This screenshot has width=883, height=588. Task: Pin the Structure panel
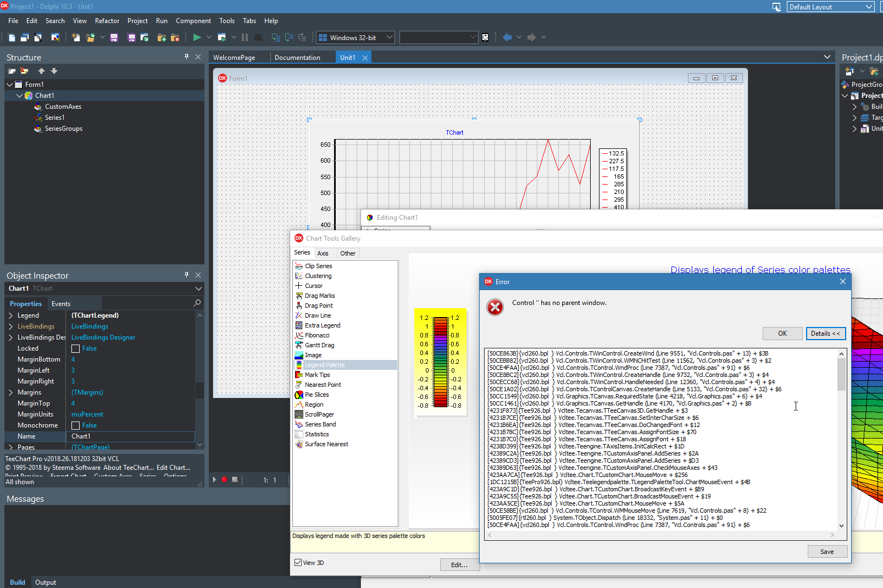[x=187, y=57]
